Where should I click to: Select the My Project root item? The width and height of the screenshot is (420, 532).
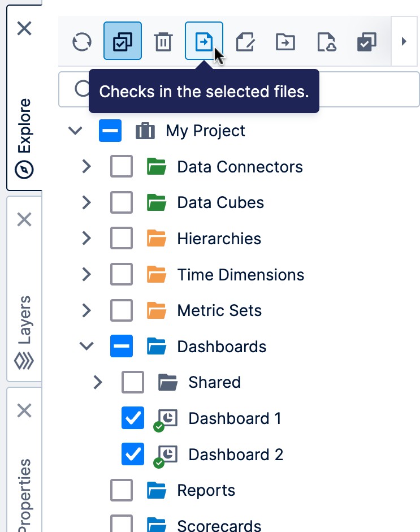[205, 131]
